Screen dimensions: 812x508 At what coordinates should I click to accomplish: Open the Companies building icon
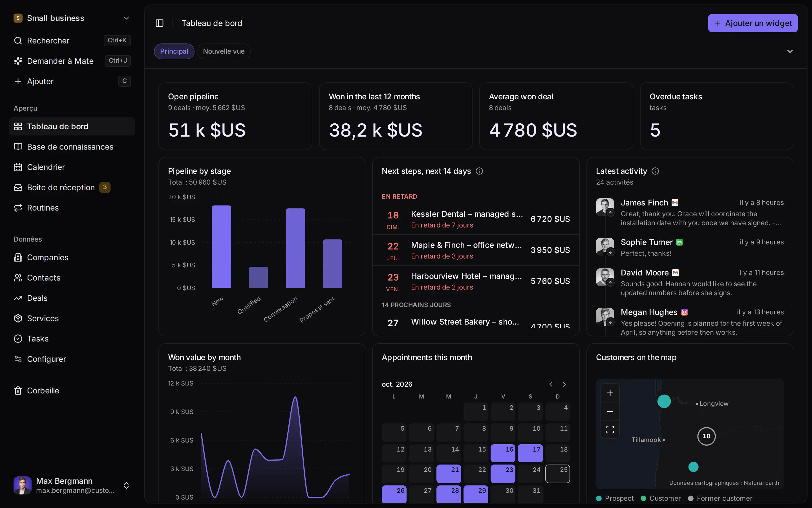tap(18, 257)
